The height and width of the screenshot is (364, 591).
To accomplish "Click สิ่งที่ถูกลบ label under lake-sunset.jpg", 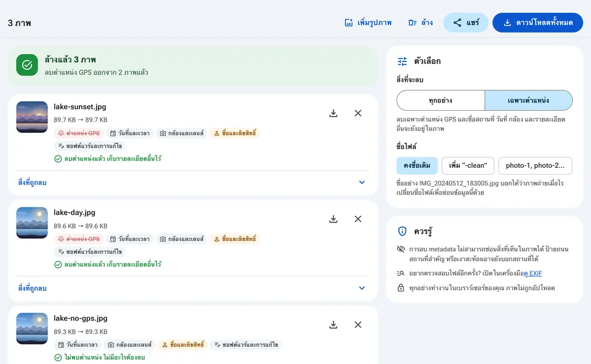I will [33, 183].
